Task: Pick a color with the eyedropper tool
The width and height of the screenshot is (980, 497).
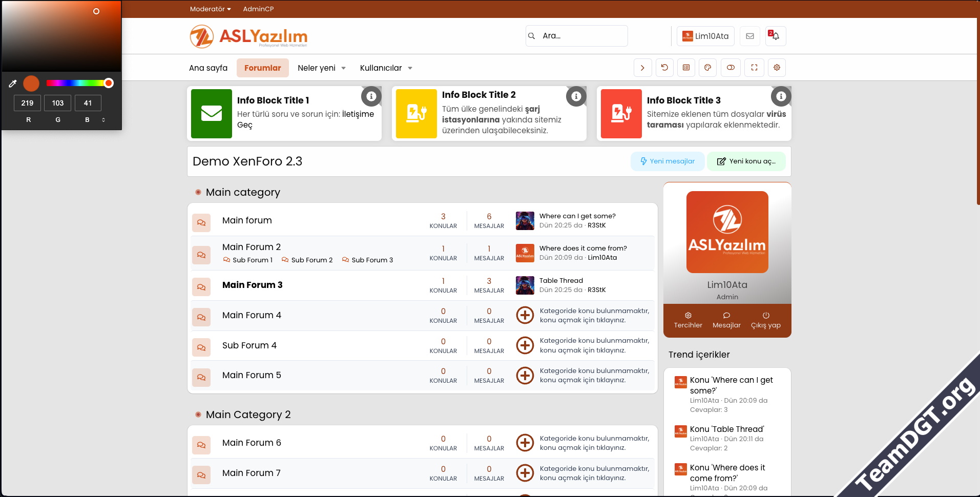Action: (13, 84)
